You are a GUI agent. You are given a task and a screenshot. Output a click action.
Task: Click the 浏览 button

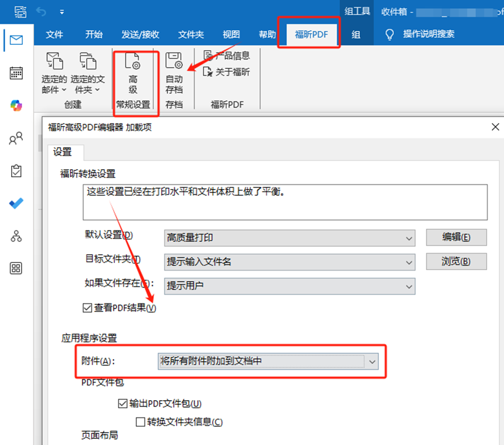[456, 261]
